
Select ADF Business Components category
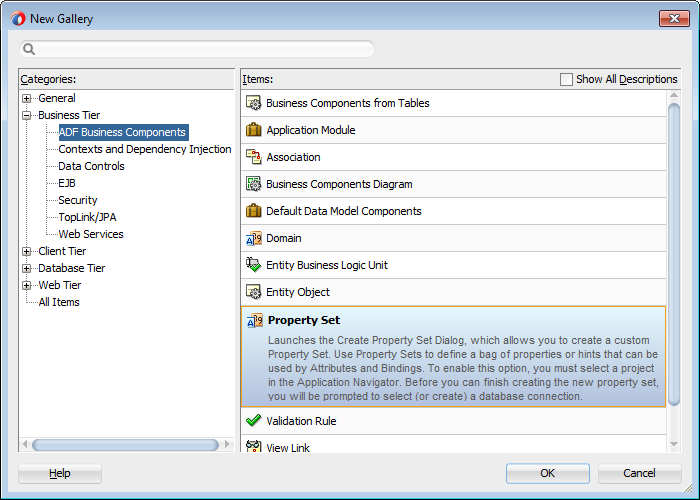pos(123,132)
